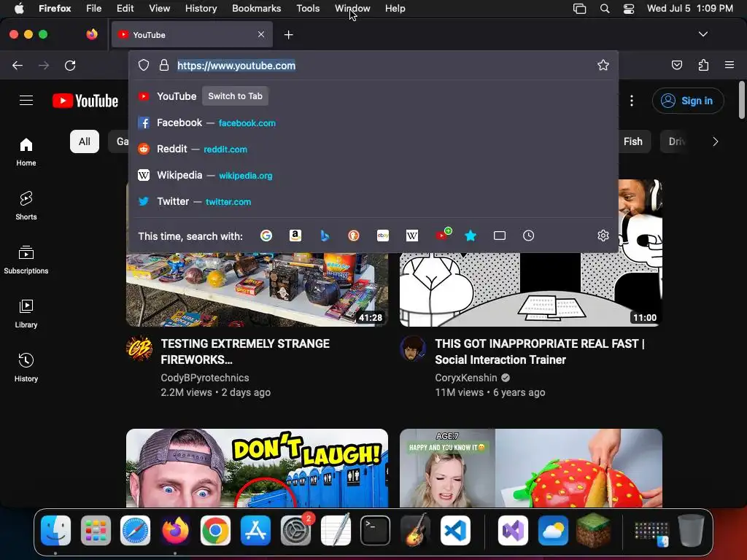Choose the Reddit suggestion
This screenshot has width=747, height=560.
pyautogui.click(x=373, y=149)
